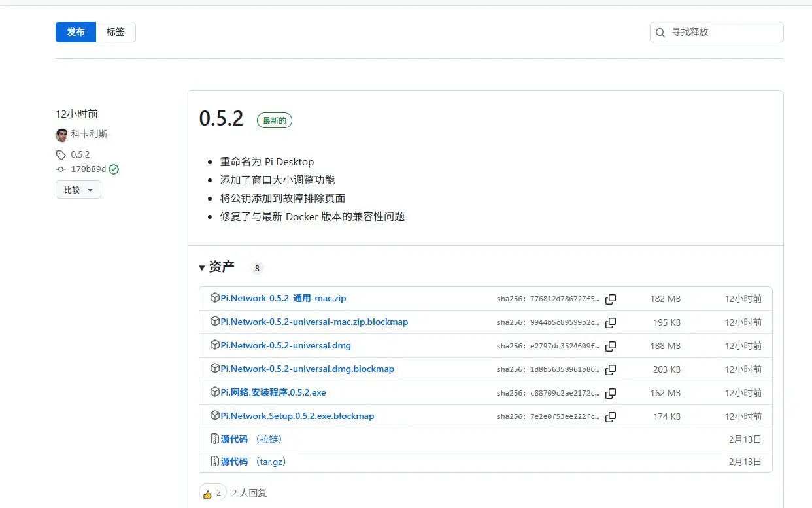Click the 12小时前 timestamp in sidebar
Viewport: 812px width, 508px height.
76,114
